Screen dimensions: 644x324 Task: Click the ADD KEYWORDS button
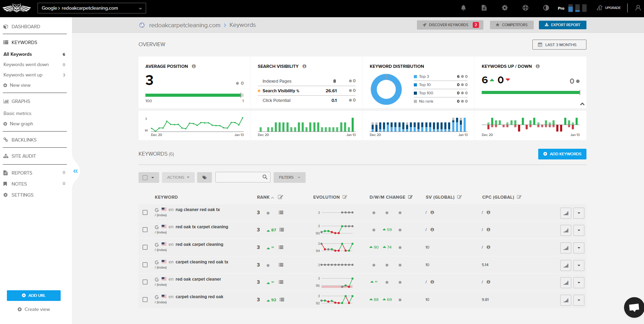562,154
